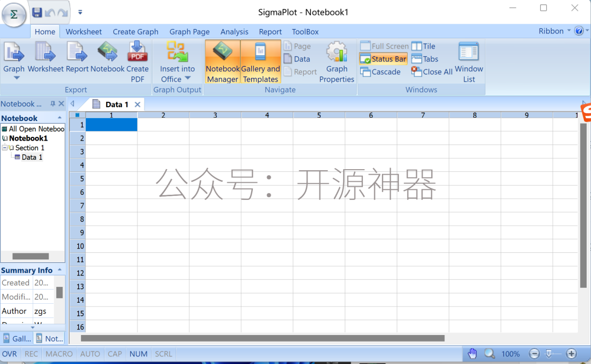Switch to the Gallery panel tab

(x=18, y=338)
